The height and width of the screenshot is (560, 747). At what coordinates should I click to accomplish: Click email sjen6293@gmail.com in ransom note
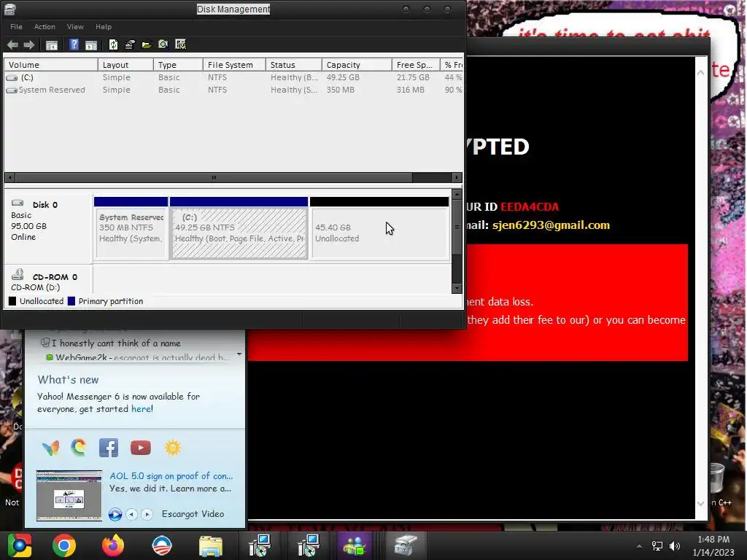pos(551,225)
